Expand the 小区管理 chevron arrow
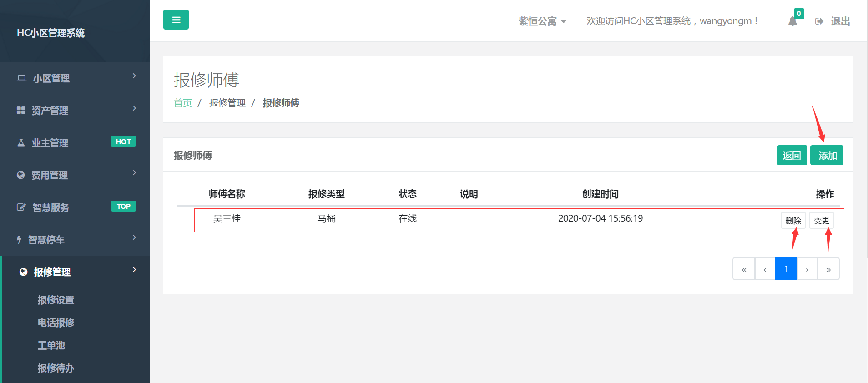This screenshot has width=868, height=383. pos(134,76)
